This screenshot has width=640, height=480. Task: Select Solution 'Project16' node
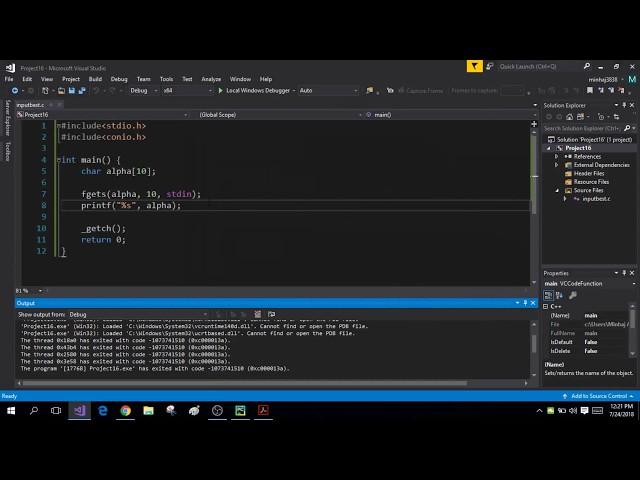click(x=591, y=140)
